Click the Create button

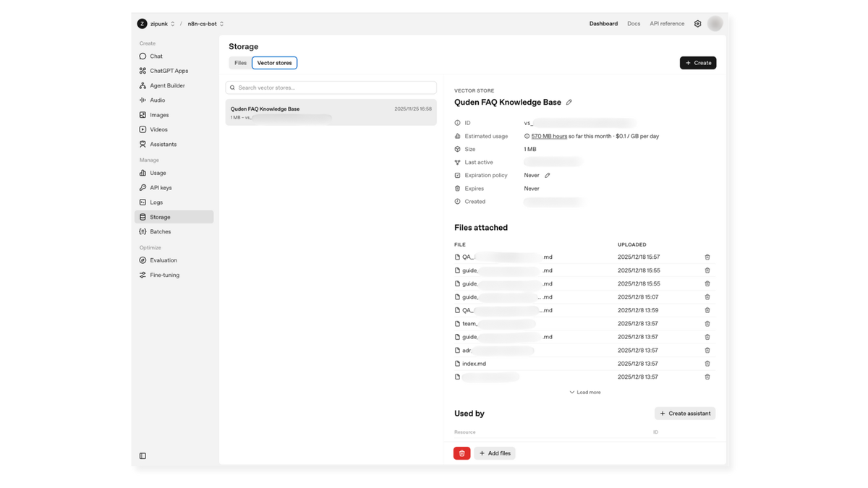pos(698,63)
